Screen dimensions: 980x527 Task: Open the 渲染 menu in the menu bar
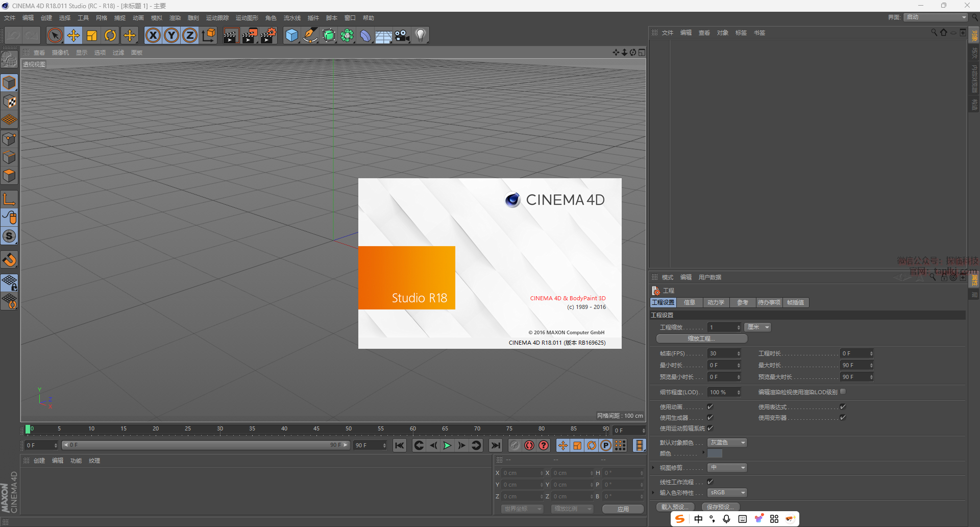point(175,18)
